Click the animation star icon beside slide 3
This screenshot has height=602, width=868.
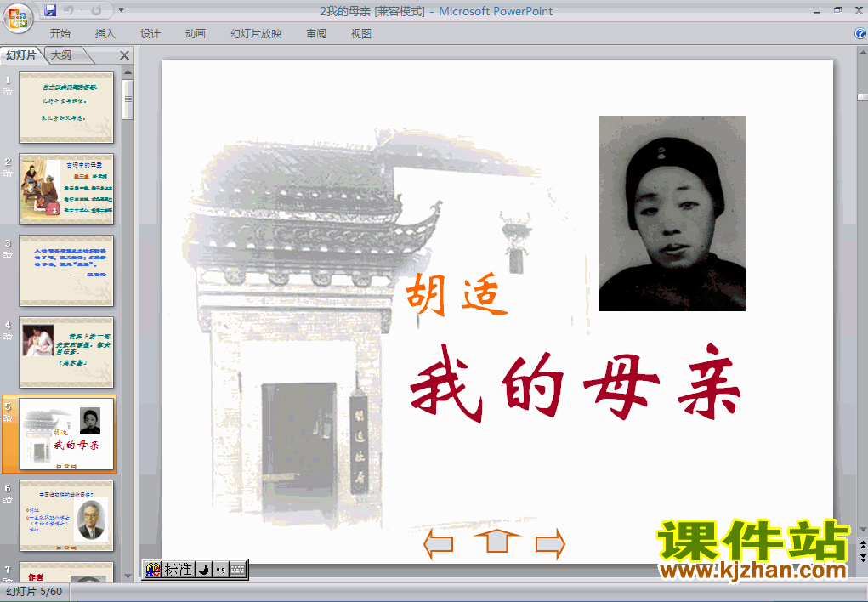click(8, 255)
